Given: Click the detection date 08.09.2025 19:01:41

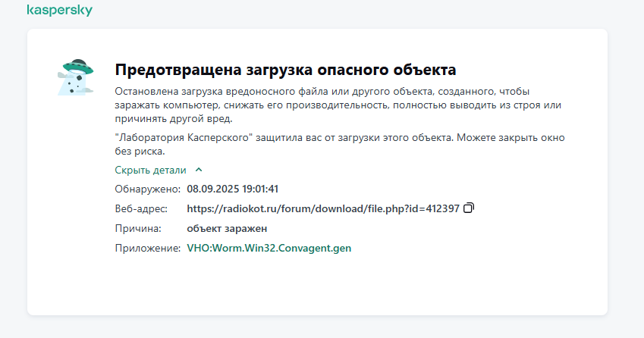Looking at the screenshot, I should click(x=232, y=189).
